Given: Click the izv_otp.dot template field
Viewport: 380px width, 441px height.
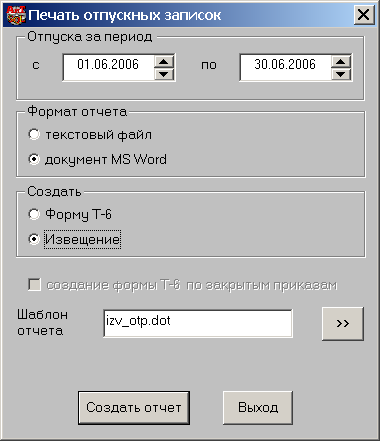Looking at the screenshot, I should [198, 323].
